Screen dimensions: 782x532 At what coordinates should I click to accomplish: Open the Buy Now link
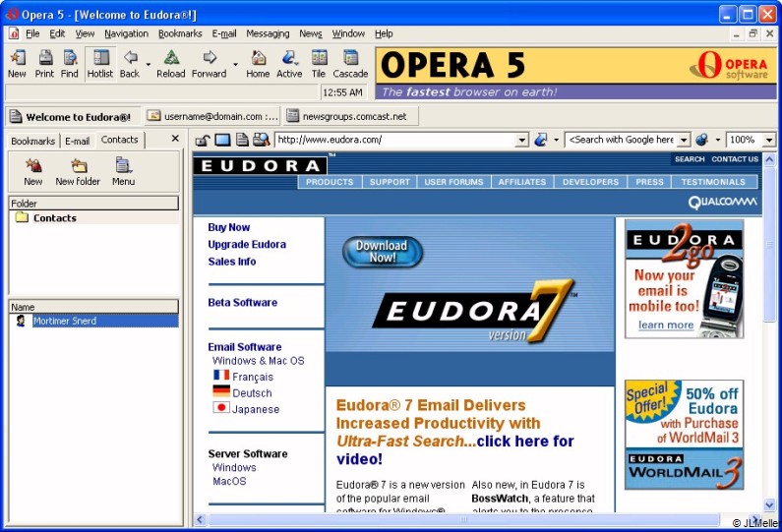229,227
